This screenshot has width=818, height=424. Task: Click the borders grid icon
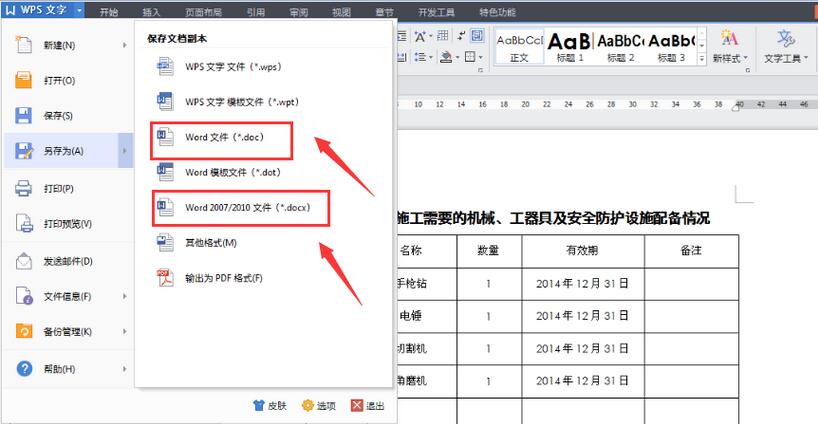tap(470, 56)
